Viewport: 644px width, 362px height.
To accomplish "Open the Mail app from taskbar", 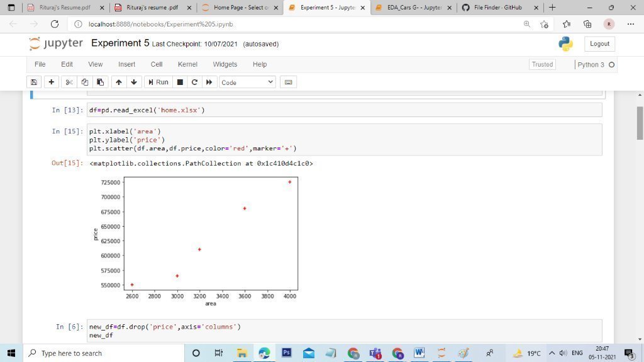I will (x=308, y=353).
